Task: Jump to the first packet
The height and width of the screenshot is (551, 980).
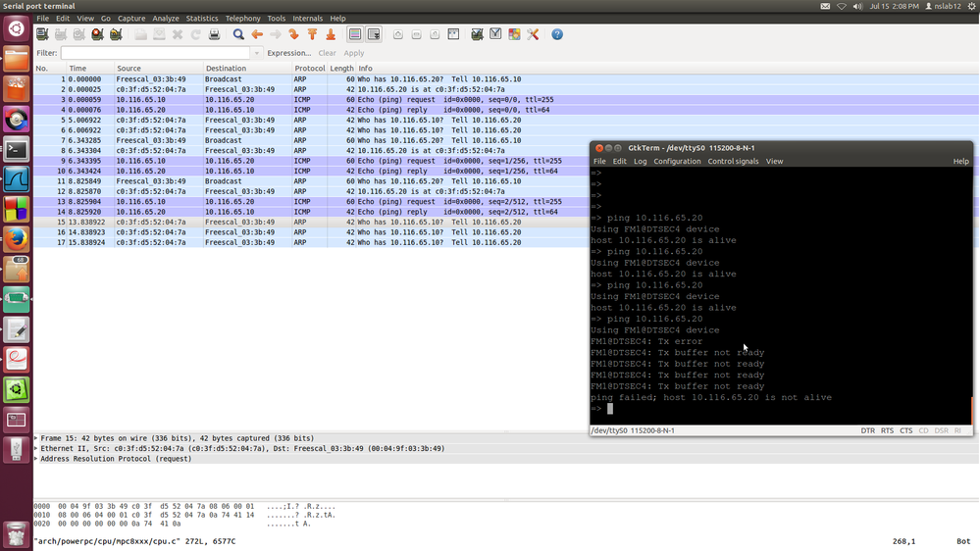Action: [312, 34]
